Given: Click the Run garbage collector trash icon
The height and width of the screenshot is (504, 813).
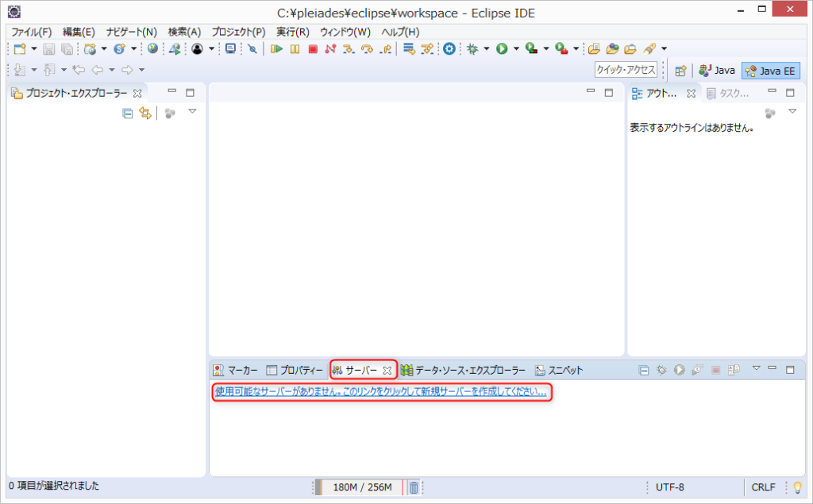Looking at the screenshot, I should coord(414,487).
